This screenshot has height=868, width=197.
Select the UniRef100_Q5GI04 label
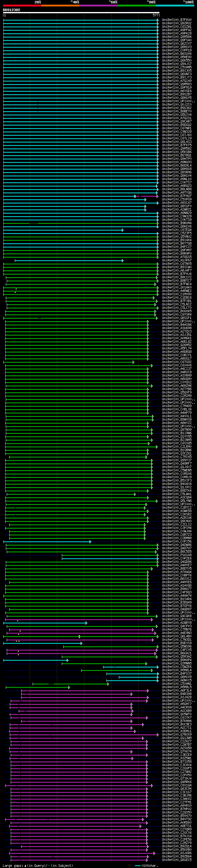[x=177, y=115]
